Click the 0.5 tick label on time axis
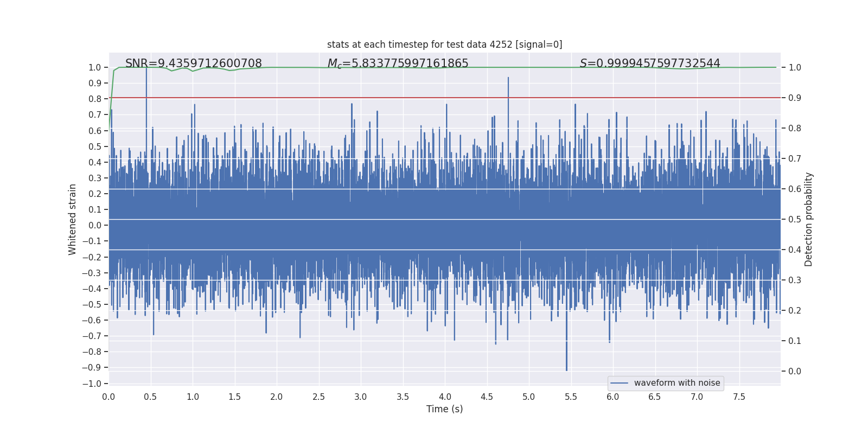The height and width of the screenshot is (434, 868). [150, 397]
